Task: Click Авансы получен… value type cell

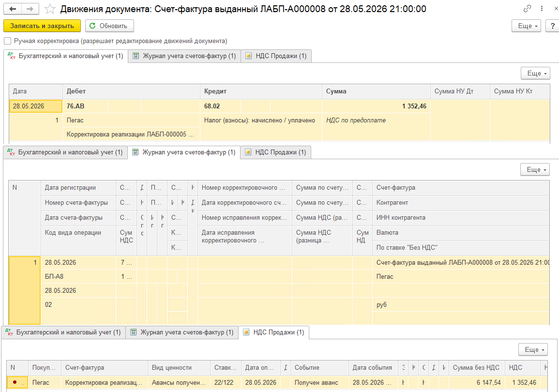Action: point(179,382)
